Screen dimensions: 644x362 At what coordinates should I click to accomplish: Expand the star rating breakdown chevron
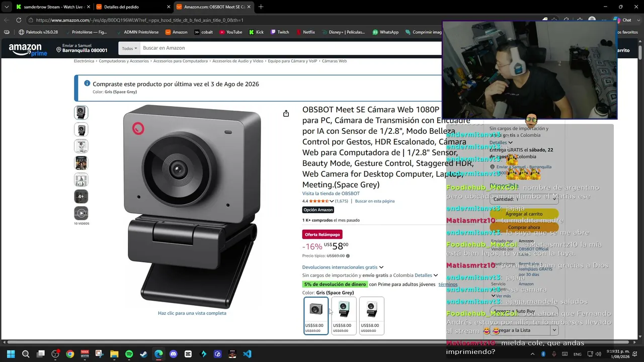332,201
